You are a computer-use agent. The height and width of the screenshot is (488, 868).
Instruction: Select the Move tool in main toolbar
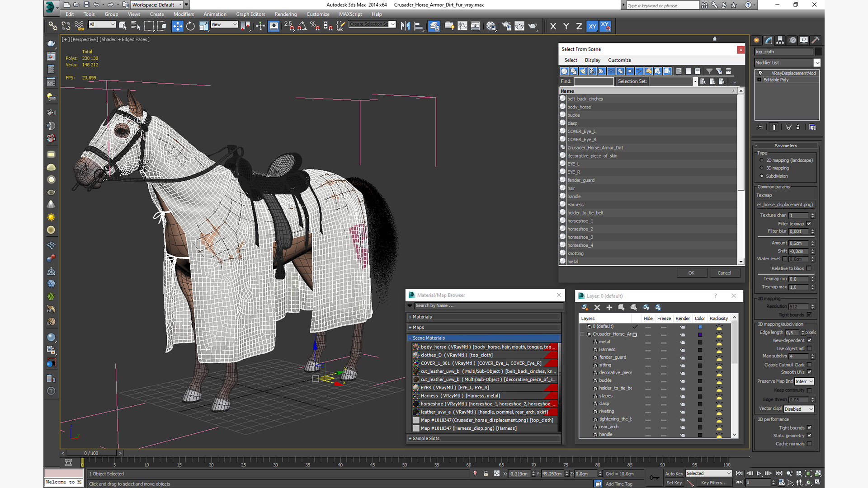point(177,26)
